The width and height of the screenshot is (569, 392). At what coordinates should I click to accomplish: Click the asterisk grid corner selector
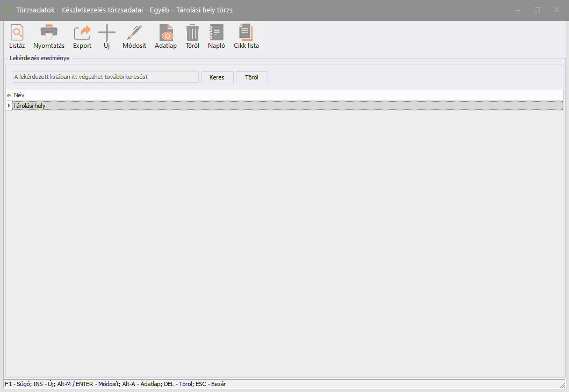[9, 95]
